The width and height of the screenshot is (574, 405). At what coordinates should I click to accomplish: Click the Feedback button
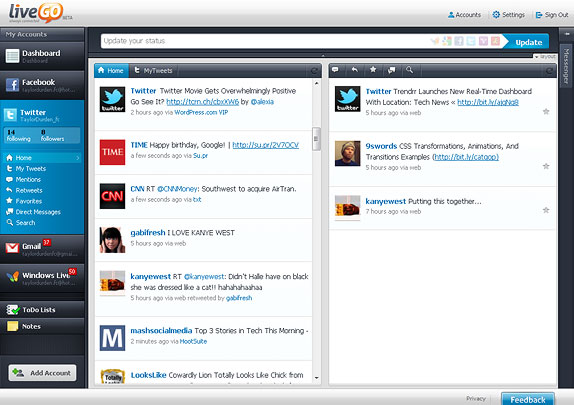528,399
